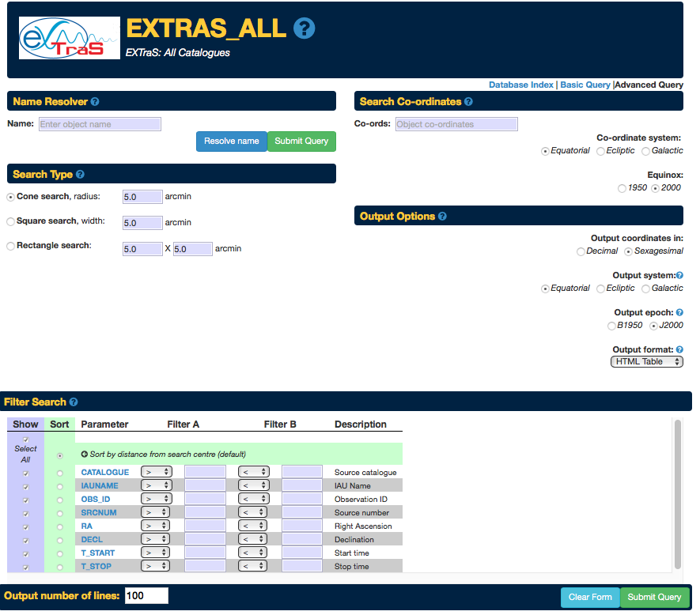
Task: Open the Filter Search help icon
Action: click(74, 402)
